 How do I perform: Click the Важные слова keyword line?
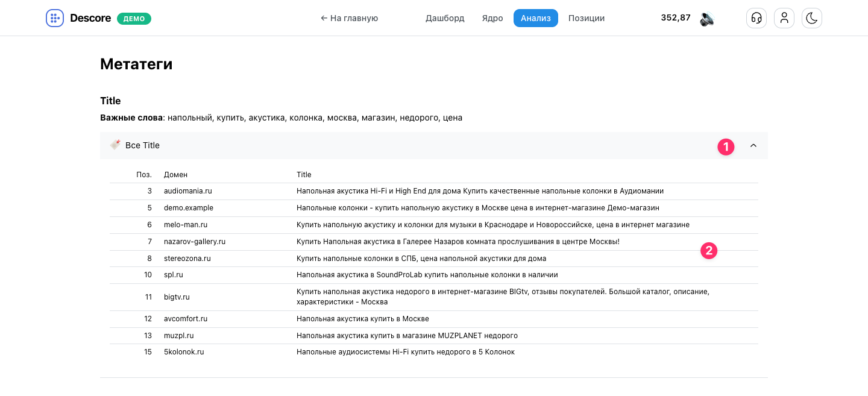(x=281, y=118)
